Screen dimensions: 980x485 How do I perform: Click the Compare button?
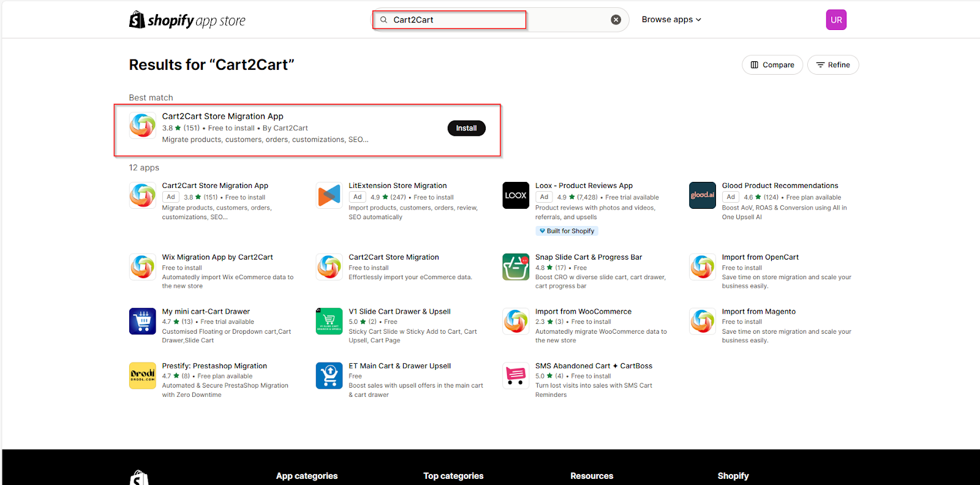click(x=772, y=65)
